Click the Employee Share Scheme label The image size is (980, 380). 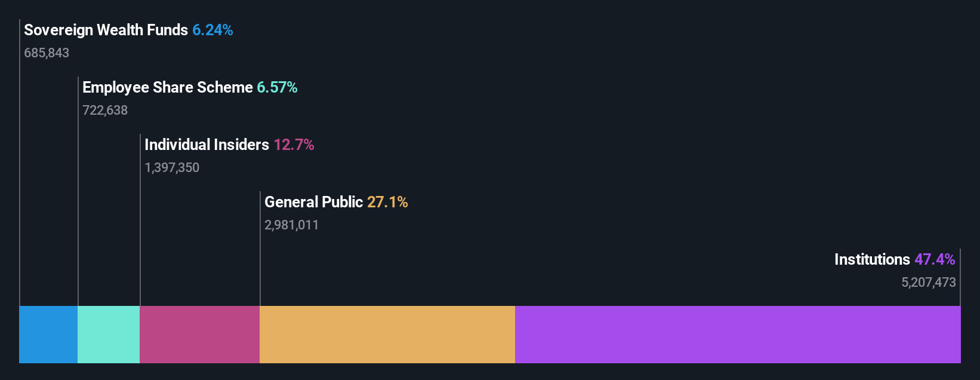click(x=168, y=87)
